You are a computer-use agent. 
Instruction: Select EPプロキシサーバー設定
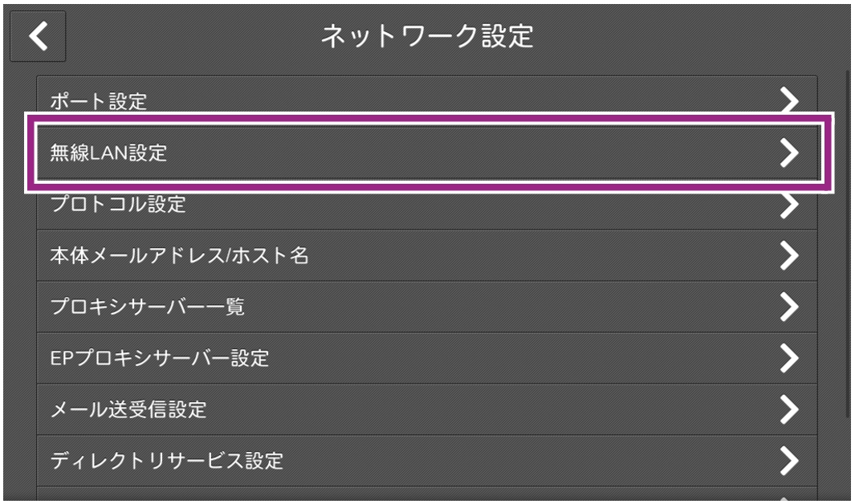click(x=159, y=358)
